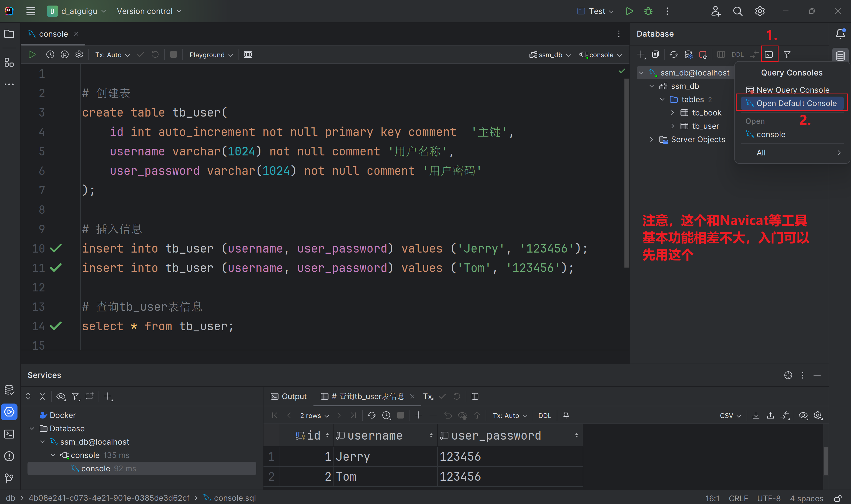Open the Jump to Query Console icon
The image size is (851, 504).
pos(769,54)
